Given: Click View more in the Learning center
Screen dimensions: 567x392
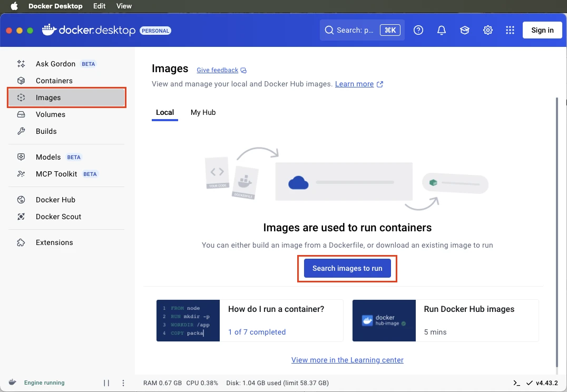Looking at the screenshot, I should click(347, 360).
